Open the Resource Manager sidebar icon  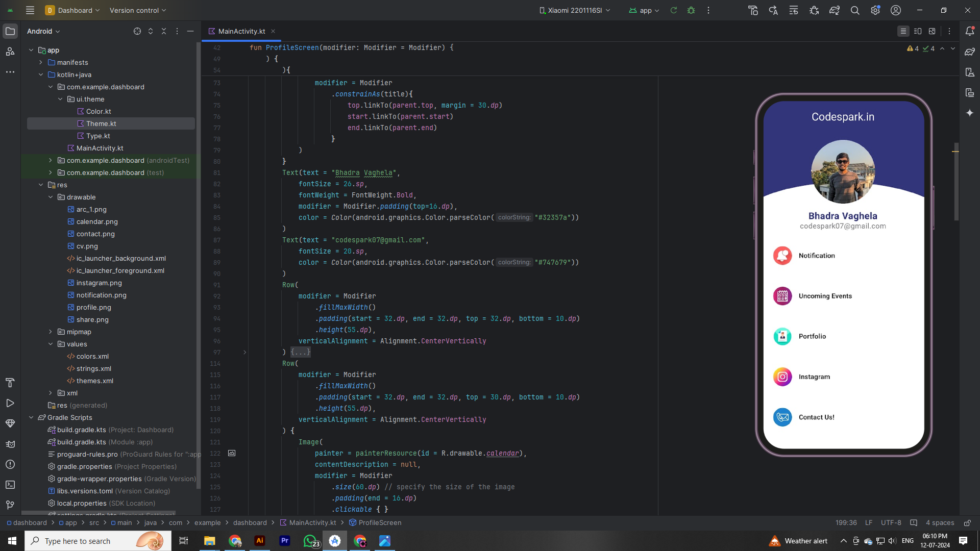point(10,52)
